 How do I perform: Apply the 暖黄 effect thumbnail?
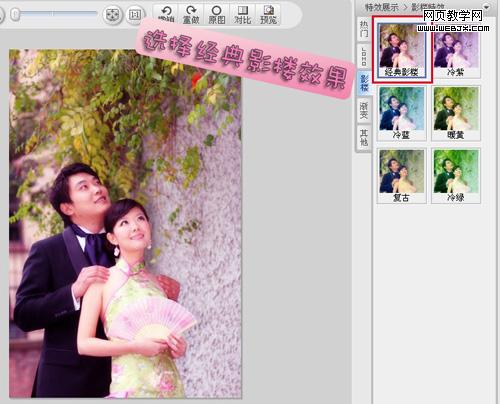(456, 113)
